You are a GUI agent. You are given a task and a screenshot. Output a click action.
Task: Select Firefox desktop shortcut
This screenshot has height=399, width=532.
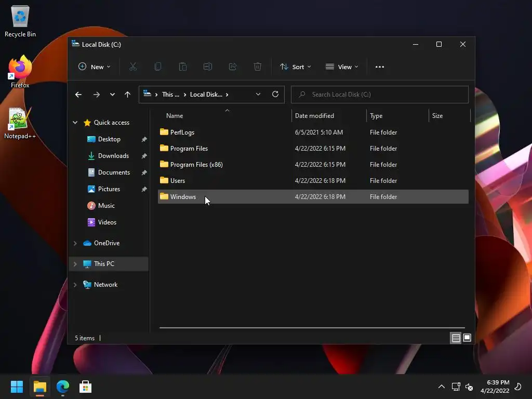pos(20,72)
